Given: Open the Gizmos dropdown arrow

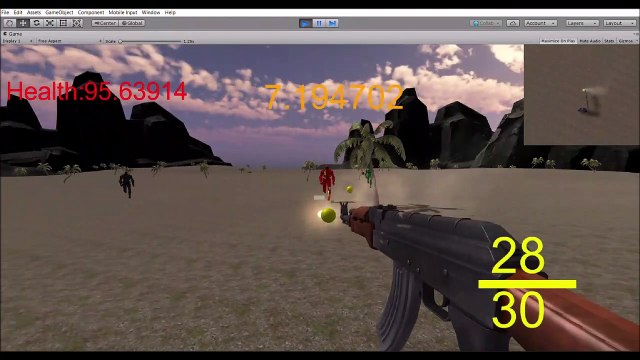Looking at the screenshot, I should tap(636, 41).
